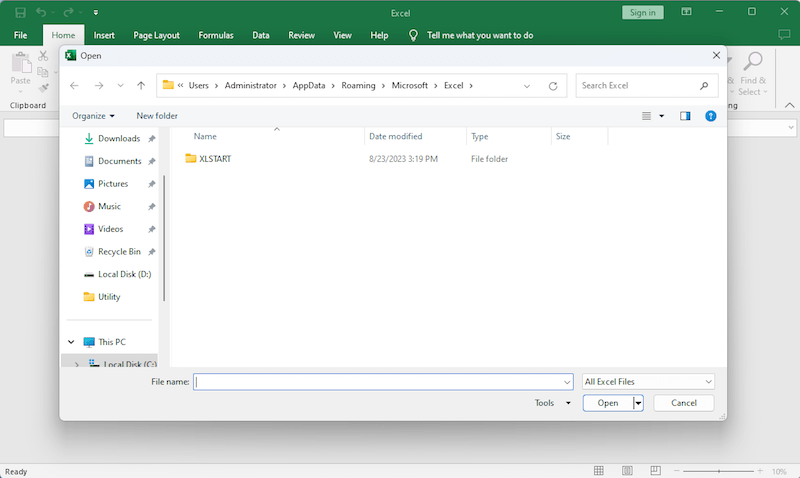This screenshot has width=800, height=478.
Task: Select the Utility folder in sidebar
Action: click(x=109, y=297)
